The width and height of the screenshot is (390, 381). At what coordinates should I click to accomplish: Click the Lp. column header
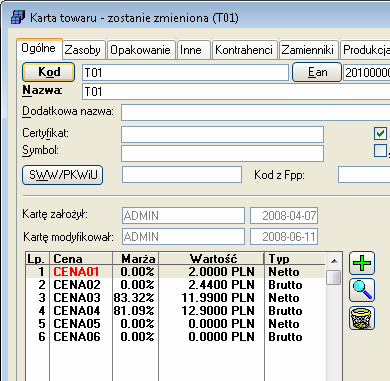point(38,259)
